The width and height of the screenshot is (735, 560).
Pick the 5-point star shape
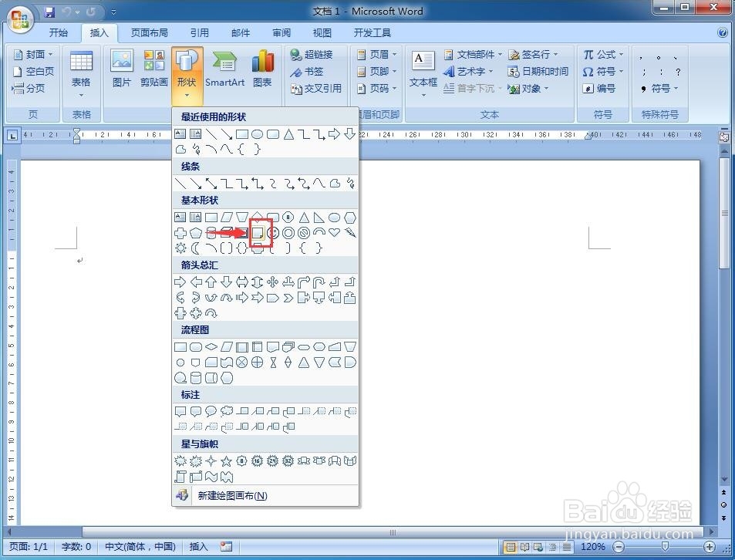click(x=227, y=461)
